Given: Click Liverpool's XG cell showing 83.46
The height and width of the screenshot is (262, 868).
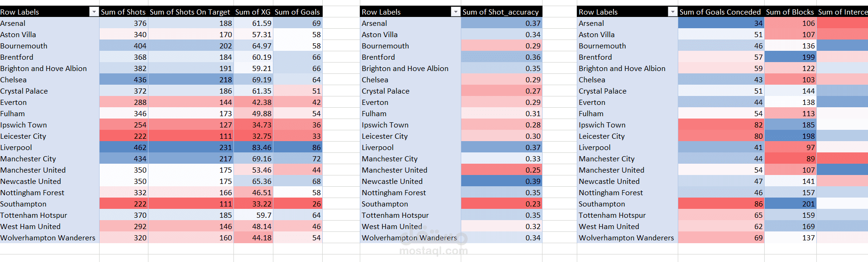Looking at the screenshot, I should [253, 147].
